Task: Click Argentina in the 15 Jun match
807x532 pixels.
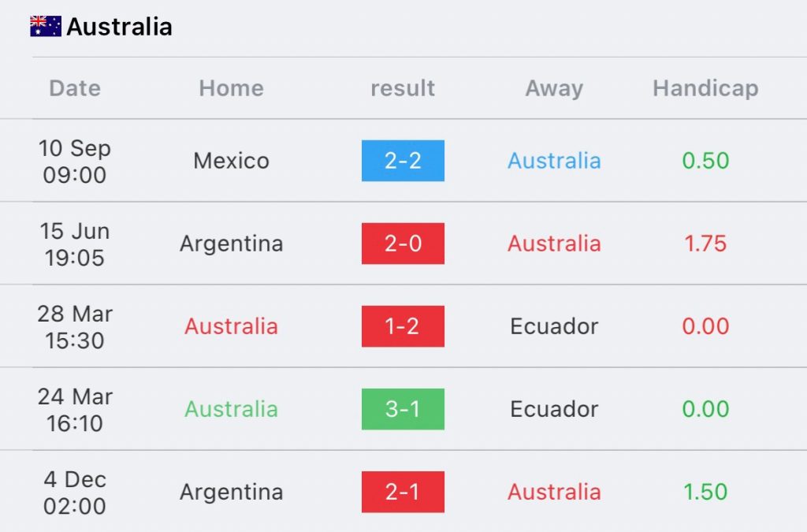Action: click(232, 244)
